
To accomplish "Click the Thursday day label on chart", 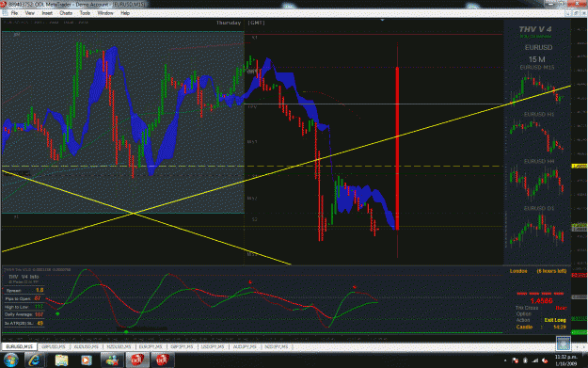I will [229, 23].
